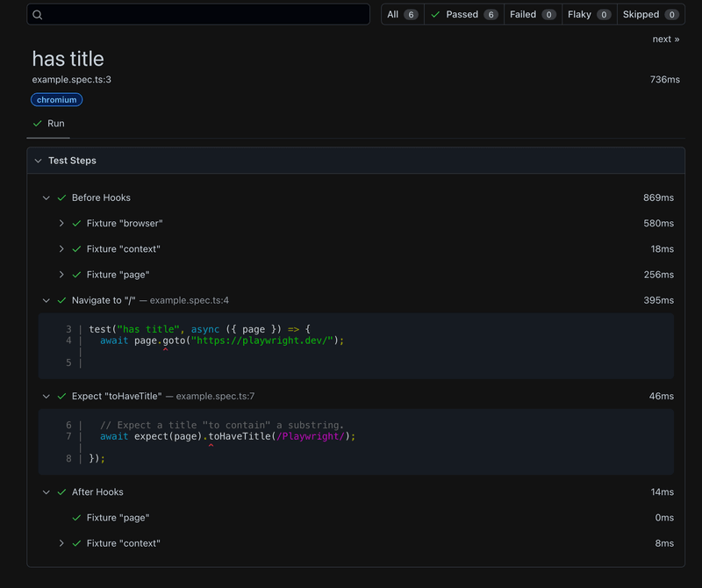This screenshot has height=588, width=702.
Task: Collapse the After Hooks step
Action: click(x=47, y=492)
